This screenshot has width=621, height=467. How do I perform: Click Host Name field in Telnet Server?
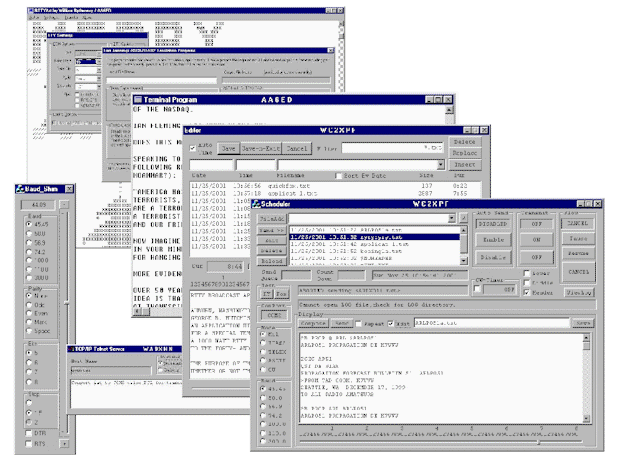pos(111,370)
